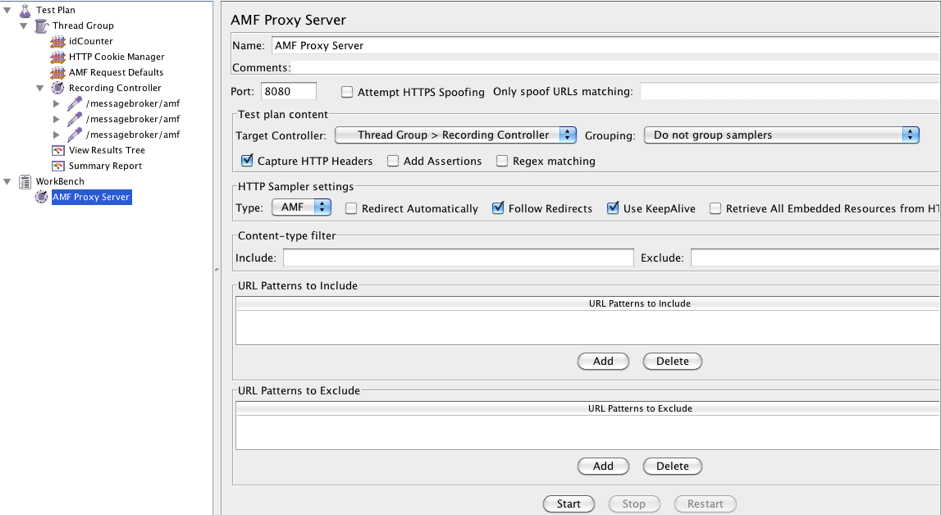
Task: Click the Stop proxy button
Action: click(x=634, y=504)
